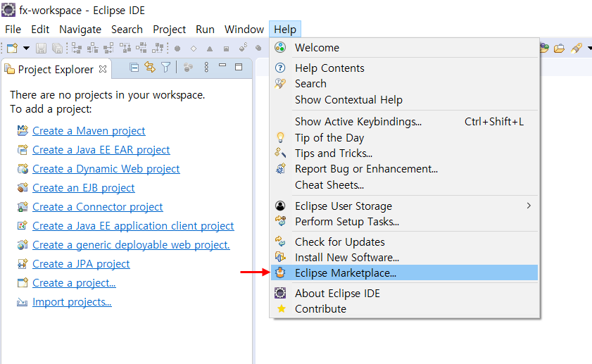Choose Perform Setup Tasks...
The image size is (592, 364).
click(x=404, y=221)
